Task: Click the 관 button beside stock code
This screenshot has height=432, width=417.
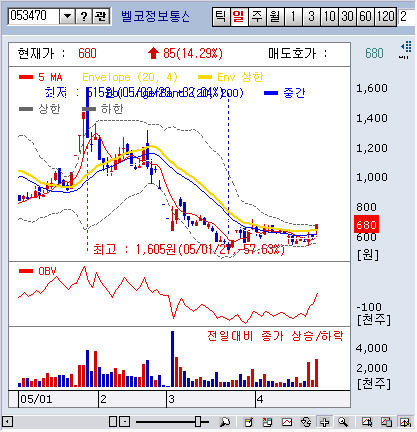Action: [x=101, y=16]
